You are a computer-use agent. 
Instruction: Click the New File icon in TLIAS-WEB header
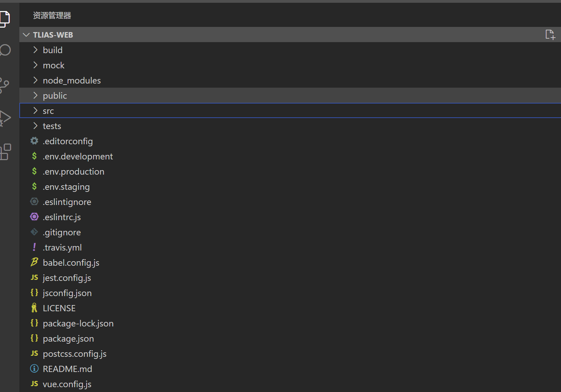[x=550, y=35]
